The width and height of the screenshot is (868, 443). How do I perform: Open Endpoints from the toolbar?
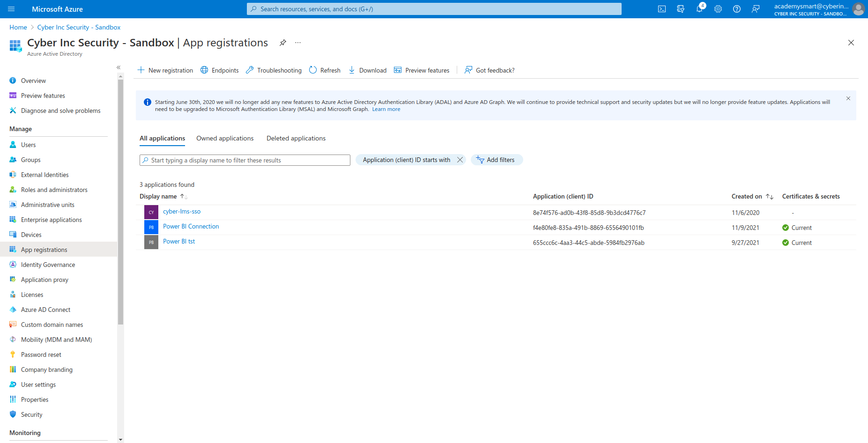219,70
